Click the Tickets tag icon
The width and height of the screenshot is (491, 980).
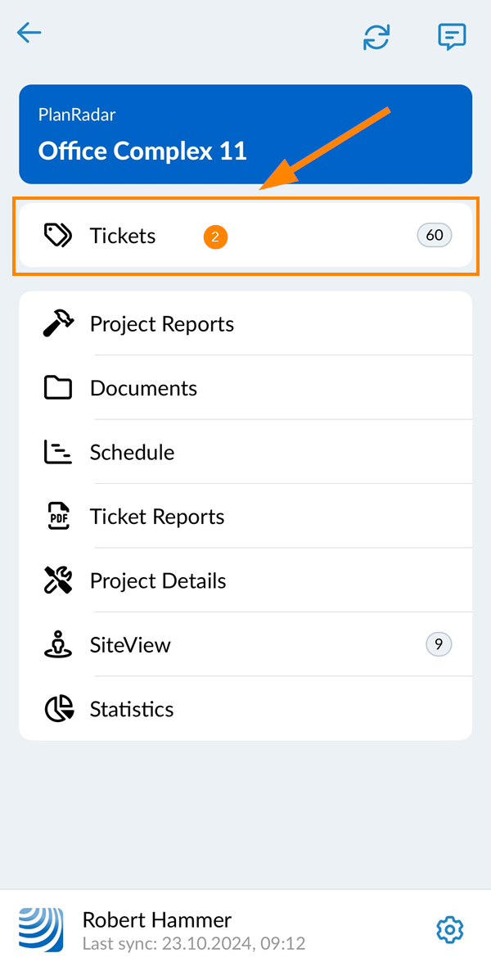point(57,236)
